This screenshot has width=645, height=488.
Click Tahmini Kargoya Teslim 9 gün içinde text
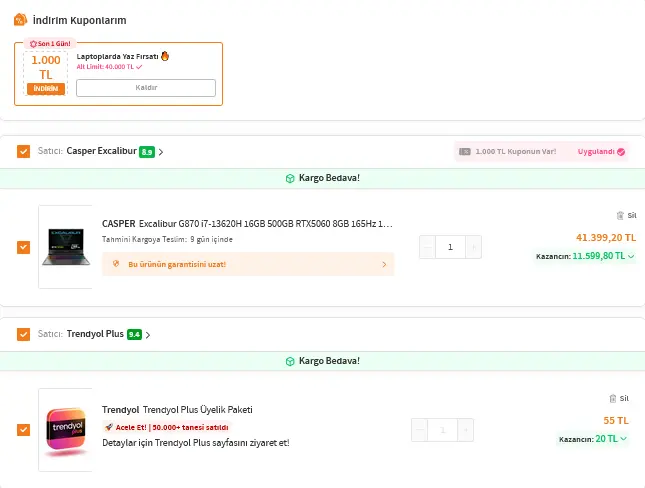pos(167,239)
